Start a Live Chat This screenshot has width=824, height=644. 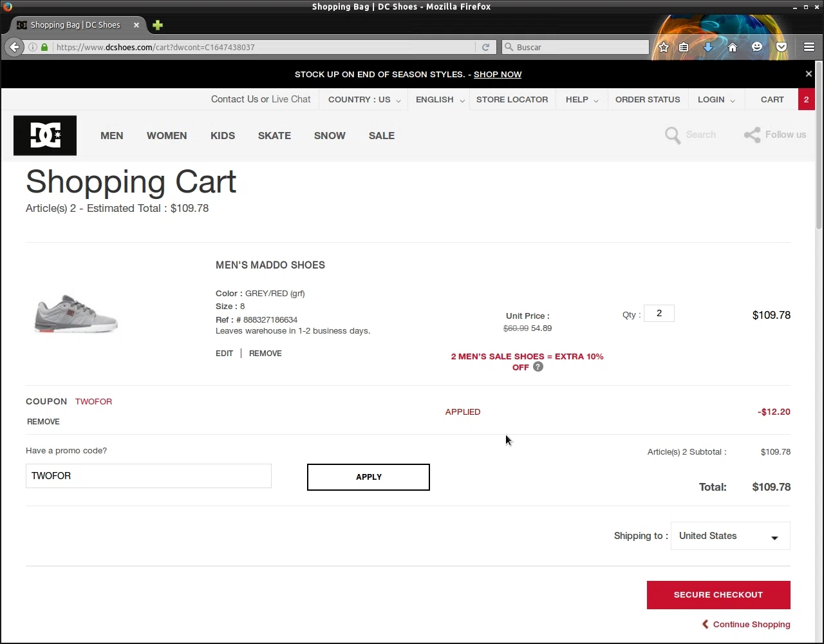(291, 99)
